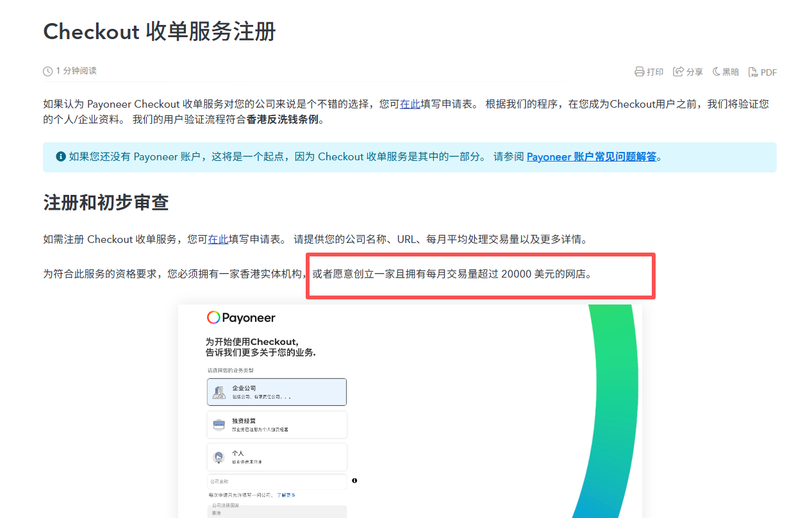Open 在此 link under 注册和初步审查 heading

point(218,239)
